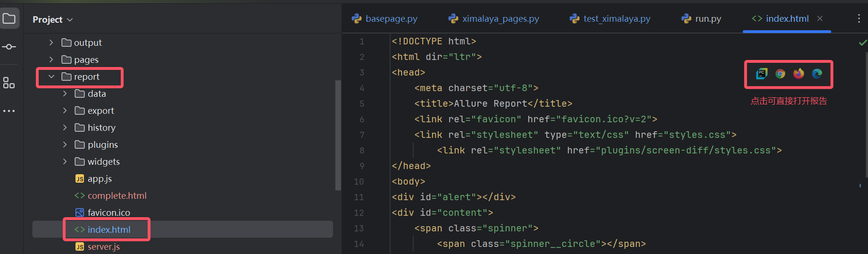Click the server.js JS file icon

coord(80,247)
